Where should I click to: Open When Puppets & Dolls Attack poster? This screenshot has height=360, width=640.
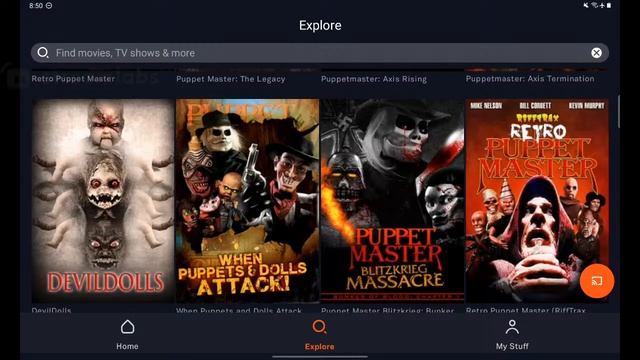[x=248, y=200]
